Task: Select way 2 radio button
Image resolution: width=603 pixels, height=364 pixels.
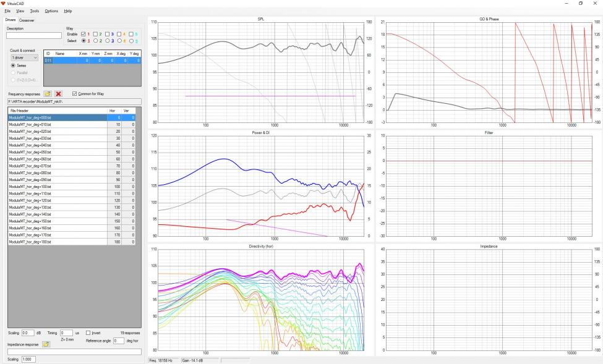Action: [95, 41]
